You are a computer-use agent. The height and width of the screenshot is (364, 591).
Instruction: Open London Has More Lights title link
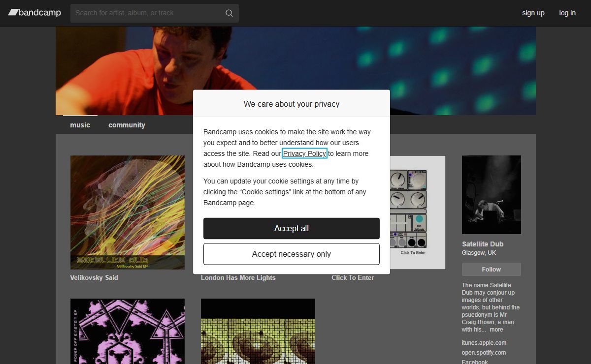click(x=238, y=277)
